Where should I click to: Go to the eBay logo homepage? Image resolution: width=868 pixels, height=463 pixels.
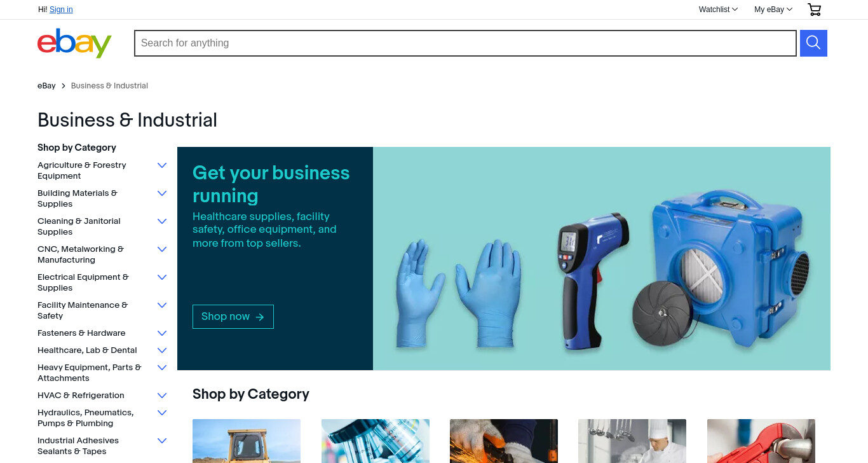(x=74, y=43)
